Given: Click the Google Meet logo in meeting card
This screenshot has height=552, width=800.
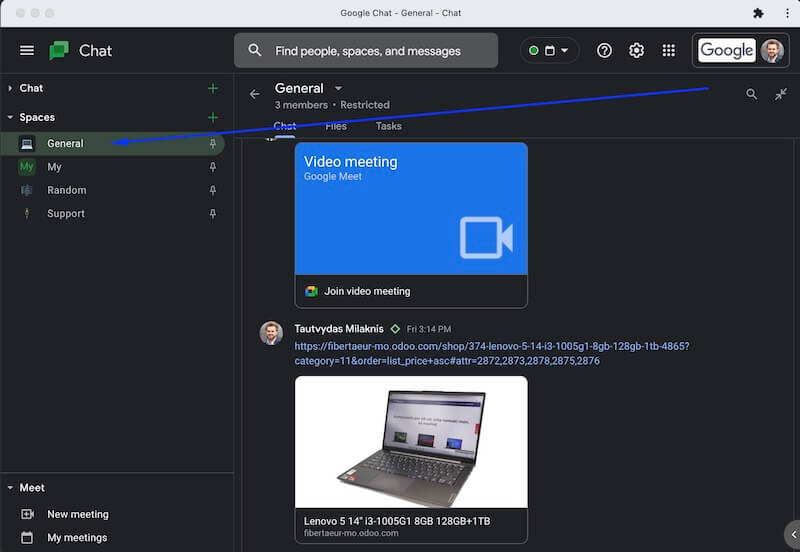Looking at the screenshot, I should pyautogui.click(x=311, y=291).
